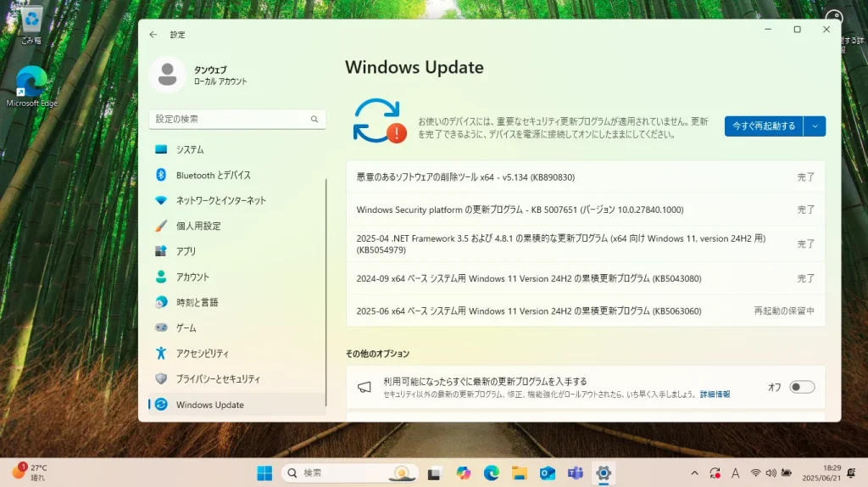
Task: Click the 設定の検索 input field
Action: click(237, 119)
